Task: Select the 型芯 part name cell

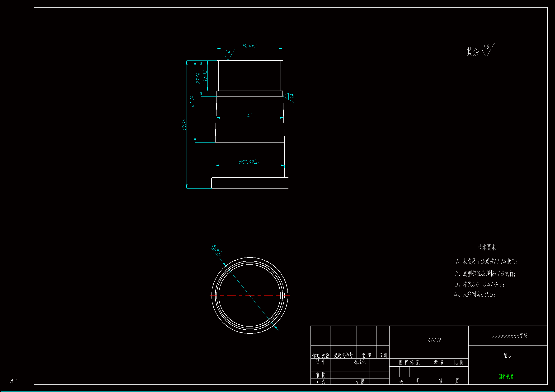Action: tap(507, 355)
